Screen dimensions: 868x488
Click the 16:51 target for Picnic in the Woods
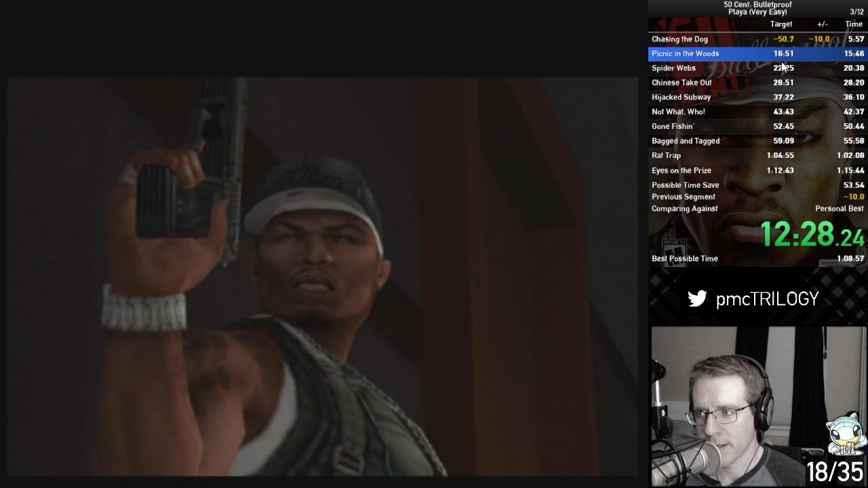point(783,54)
